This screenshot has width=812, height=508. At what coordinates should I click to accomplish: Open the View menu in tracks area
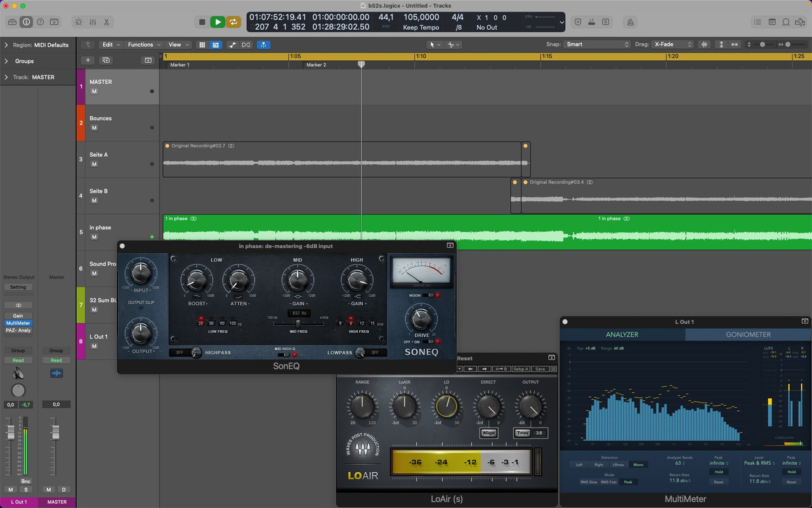coord(177,44)
